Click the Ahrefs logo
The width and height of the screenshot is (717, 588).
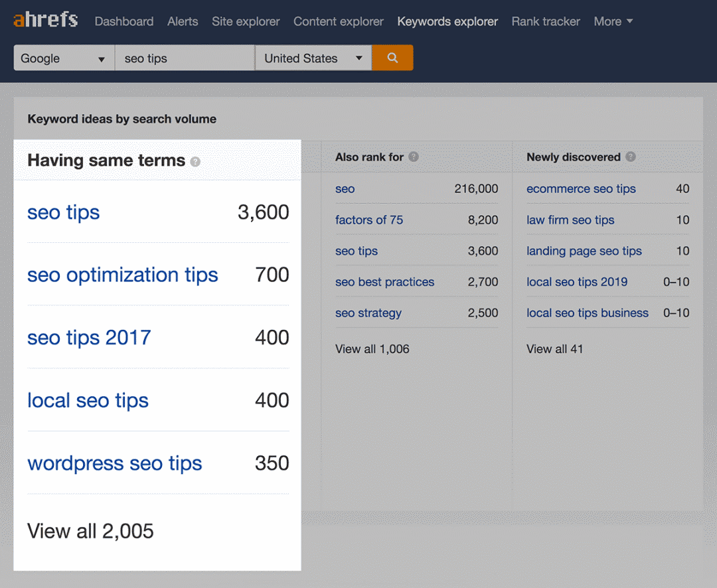pos(46,20)
